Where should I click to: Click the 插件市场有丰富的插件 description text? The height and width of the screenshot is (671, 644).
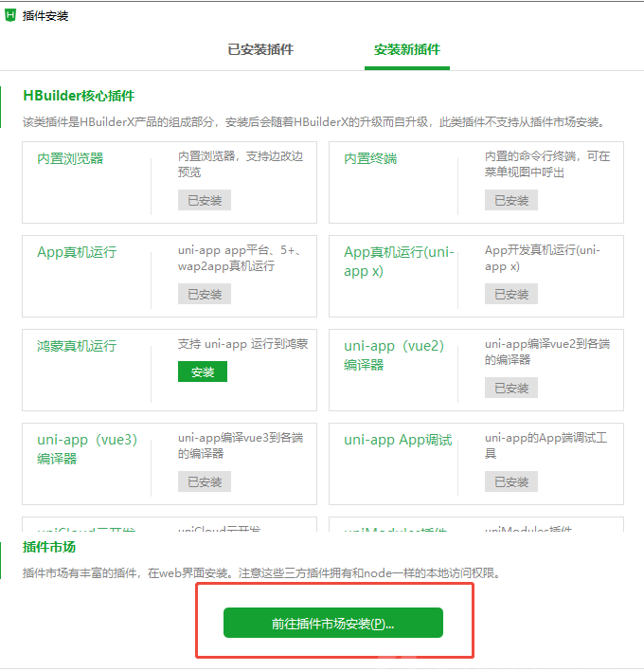pos(261,573)
